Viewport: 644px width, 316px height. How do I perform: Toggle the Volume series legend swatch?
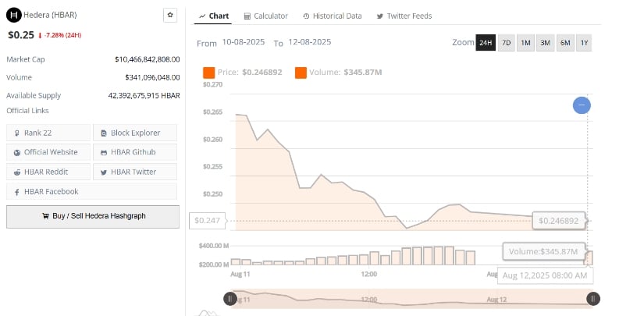301,73
